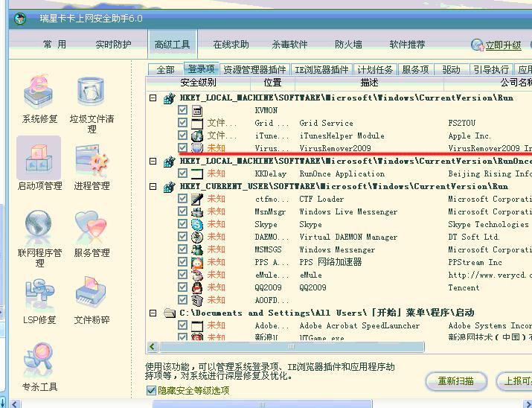The width and height of the screenshot is (532, 408).
Task: Click the upgrade globe icon beside 立即升级
Action: (478, 45)
